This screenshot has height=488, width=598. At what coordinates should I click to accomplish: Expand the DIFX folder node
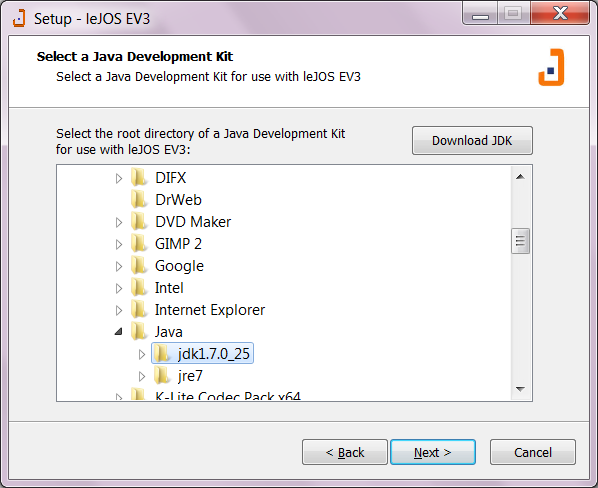119,178
